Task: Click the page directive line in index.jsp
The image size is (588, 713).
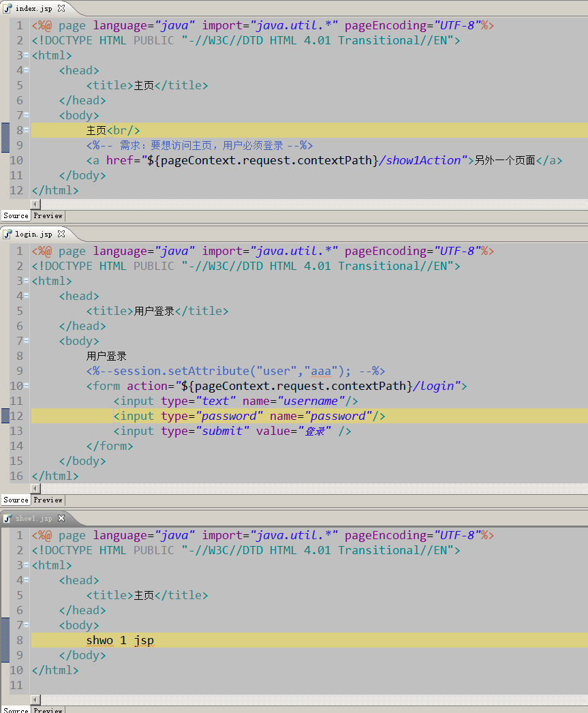Action: click(x=262, y=25)
